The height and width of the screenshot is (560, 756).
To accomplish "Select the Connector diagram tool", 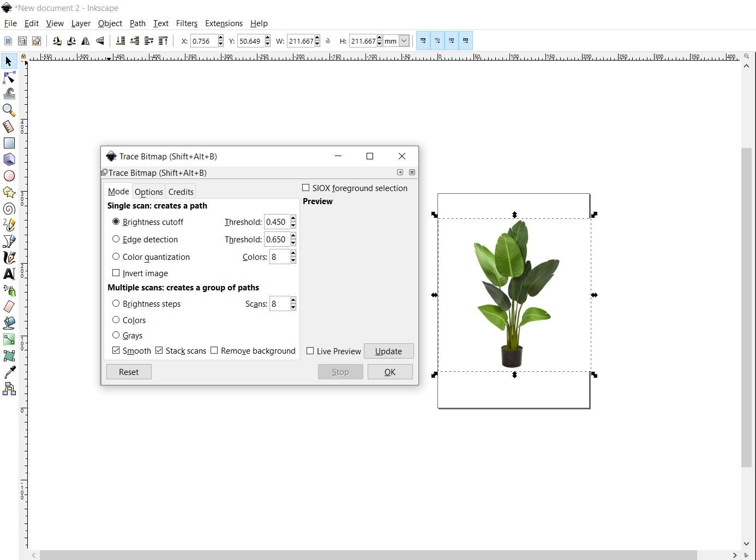I will pyautogui.click(x=9, y=389).
